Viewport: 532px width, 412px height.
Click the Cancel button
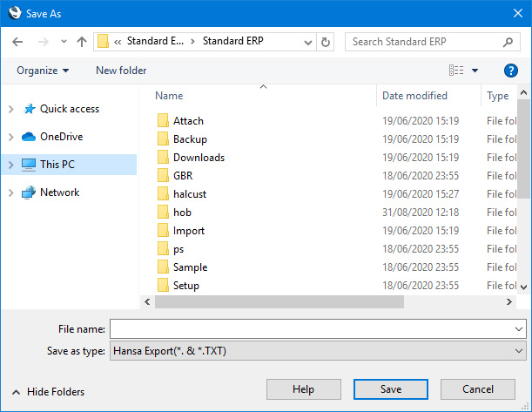478,389
